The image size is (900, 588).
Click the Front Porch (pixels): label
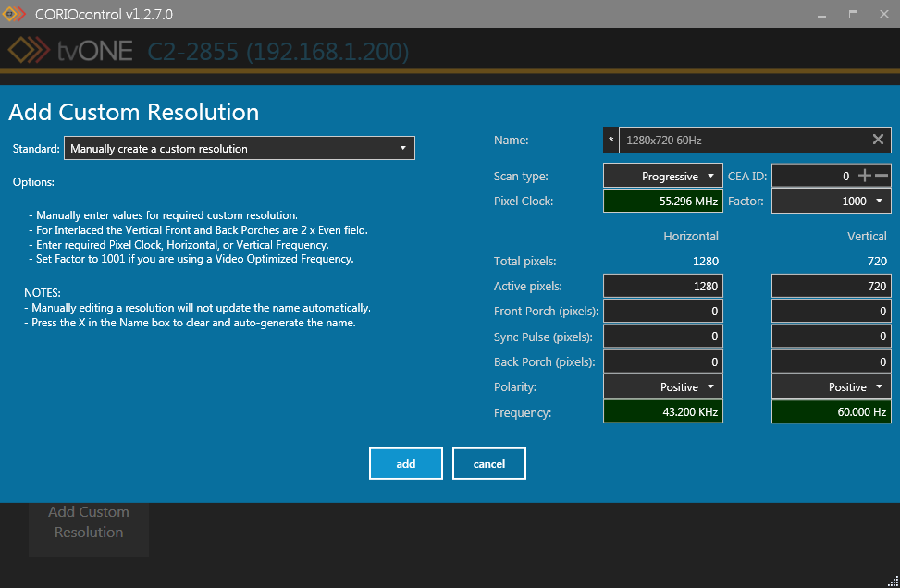pyautogui.click(x=546, y=311)
